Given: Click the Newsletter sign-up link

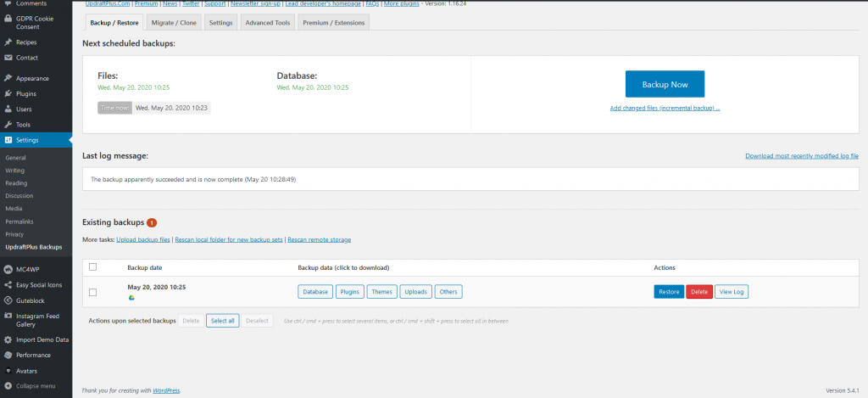Looking at the screenshot, I should click(x=256, y=3).
